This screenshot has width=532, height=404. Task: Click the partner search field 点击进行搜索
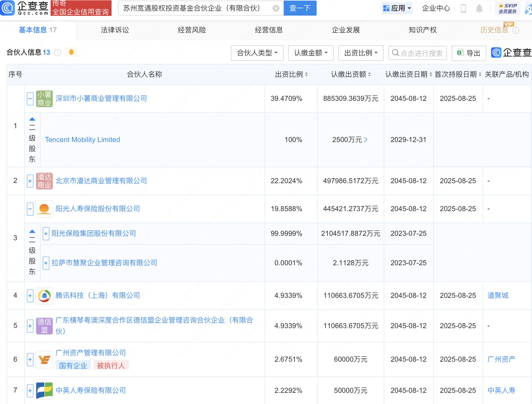click(x=418, y=53)
